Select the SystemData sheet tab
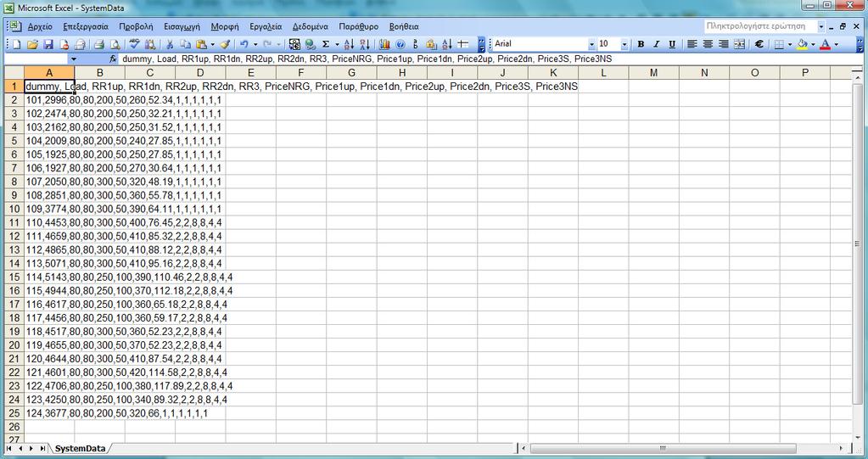The height and width of the screenshot is (459, 868). pyautogui.click(x=80, y=449)
